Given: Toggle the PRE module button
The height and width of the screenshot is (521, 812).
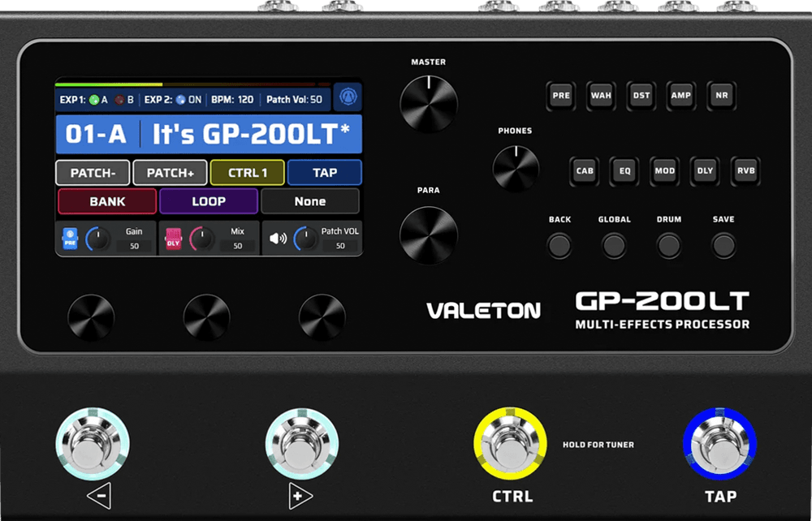Looking at the screenshot, I should (561, 96).
